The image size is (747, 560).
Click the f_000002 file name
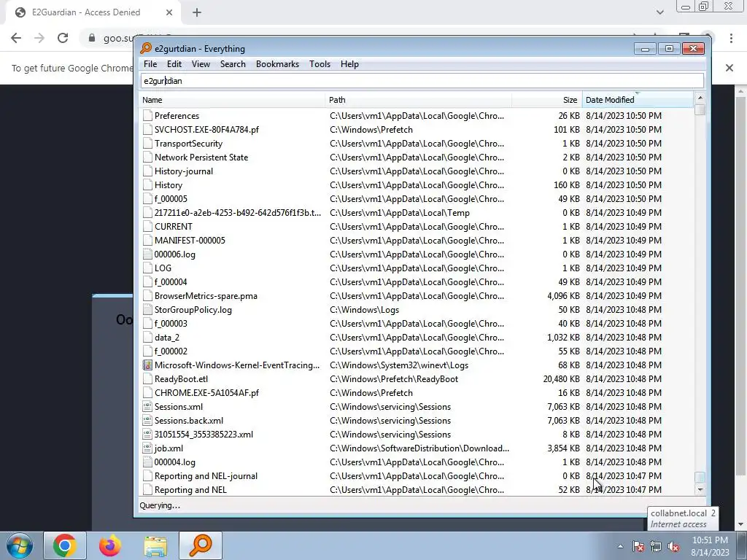(x=171, y=351)
